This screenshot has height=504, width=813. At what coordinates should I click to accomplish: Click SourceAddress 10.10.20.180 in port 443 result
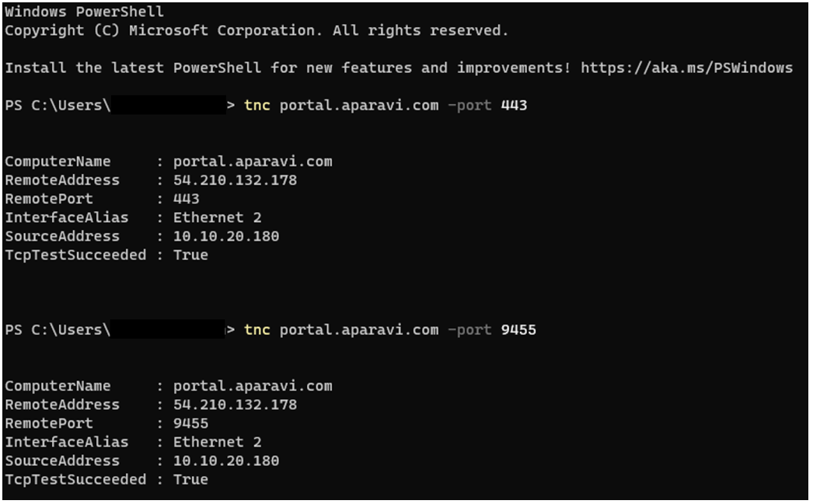click(x=225, y=236)
